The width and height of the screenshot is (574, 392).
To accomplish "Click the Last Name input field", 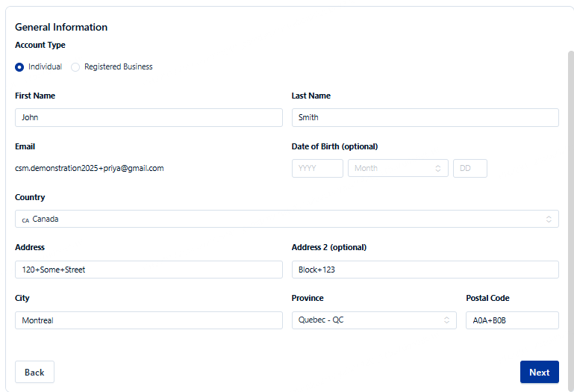I will tap(425, 117).
